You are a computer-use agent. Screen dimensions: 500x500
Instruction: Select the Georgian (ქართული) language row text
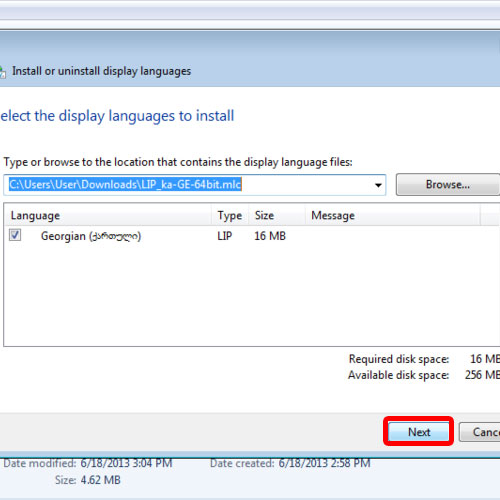coord(91,236)
